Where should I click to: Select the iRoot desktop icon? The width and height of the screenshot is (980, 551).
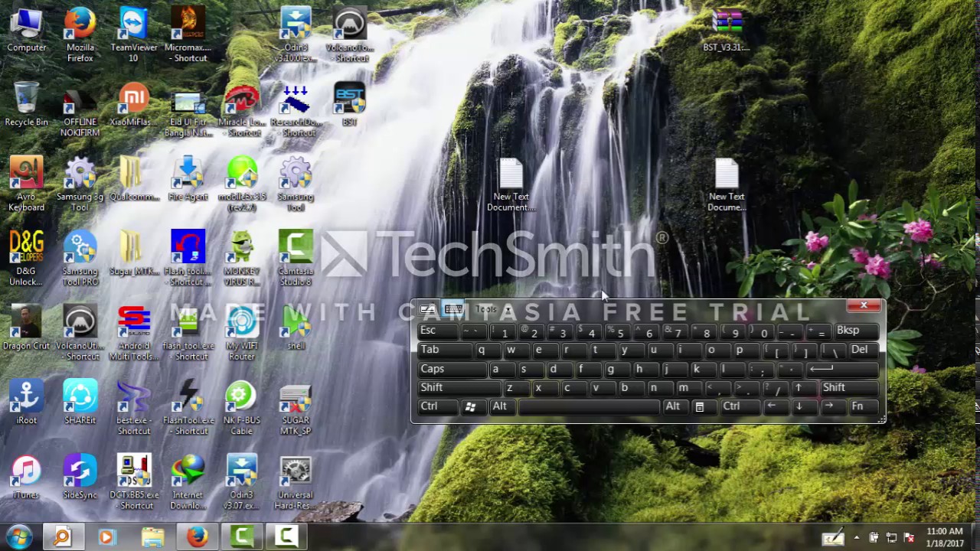click(26, 402)
